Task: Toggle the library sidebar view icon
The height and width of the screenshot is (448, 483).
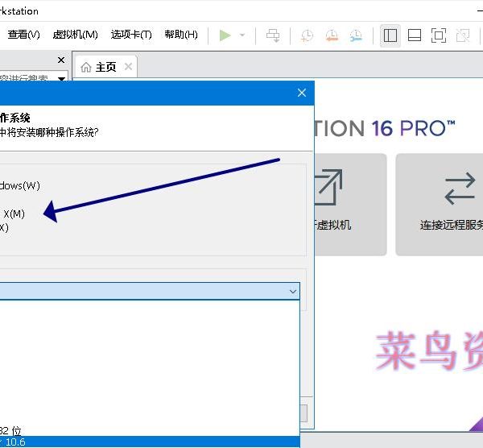Action: click(390, 35)
